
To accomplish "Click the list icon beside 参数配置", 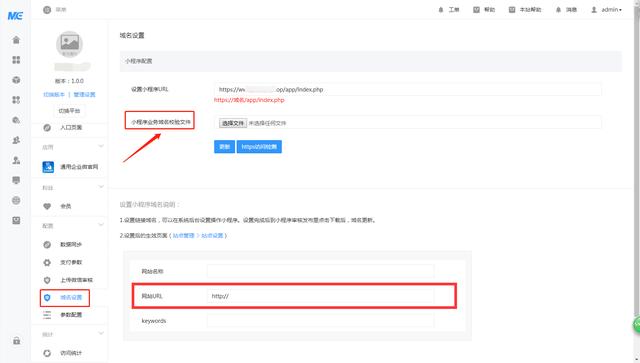I will [x=47, y=315].
